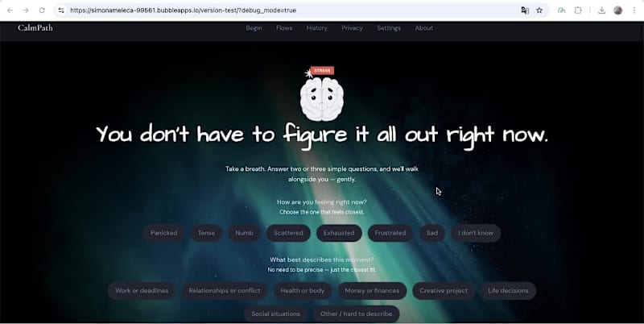Click the CalmPath logo

pos(35,28)
